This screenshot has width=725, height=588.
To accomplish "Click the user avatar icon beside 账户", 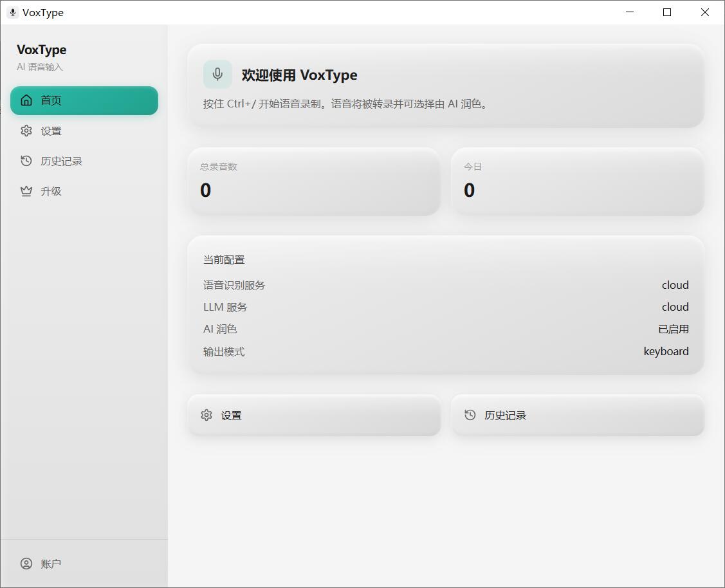I will pos(26,564).
